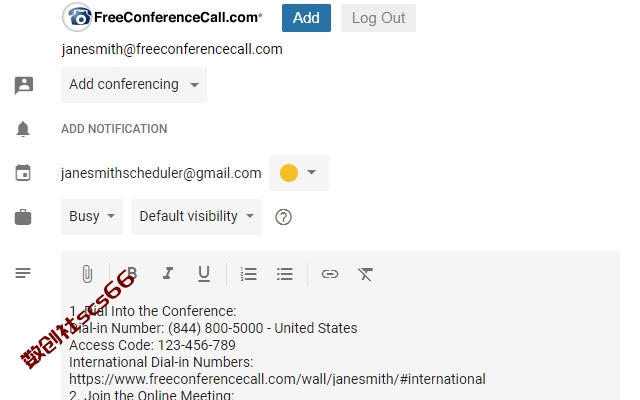Toggle italic formatting in description toolbar
640x400 pixels.
click(x=168, y=273)
